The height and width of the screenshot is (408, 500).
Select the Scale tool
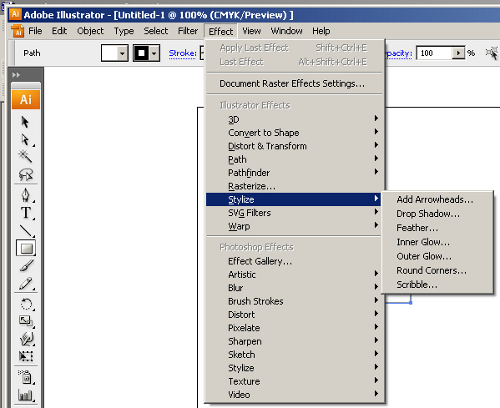(26, 321)
